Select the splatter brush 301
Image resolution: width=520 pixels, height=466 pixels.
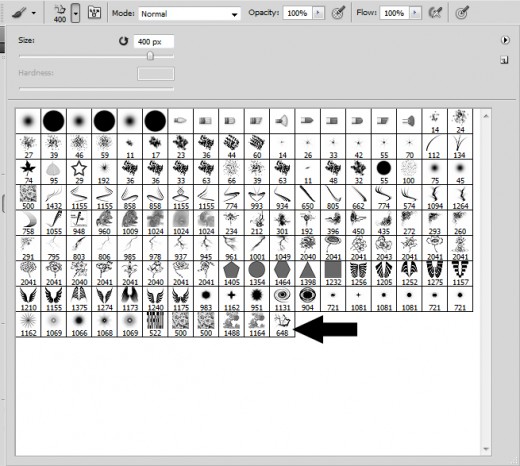(x=282, y=223)
